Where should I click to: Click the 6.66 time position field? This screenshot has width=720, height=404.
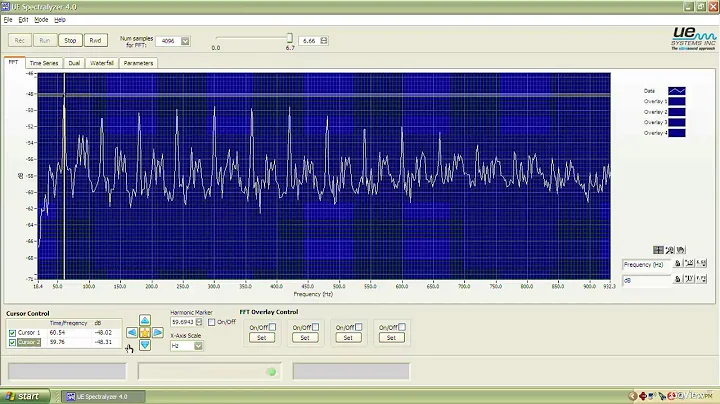[310, 40]
